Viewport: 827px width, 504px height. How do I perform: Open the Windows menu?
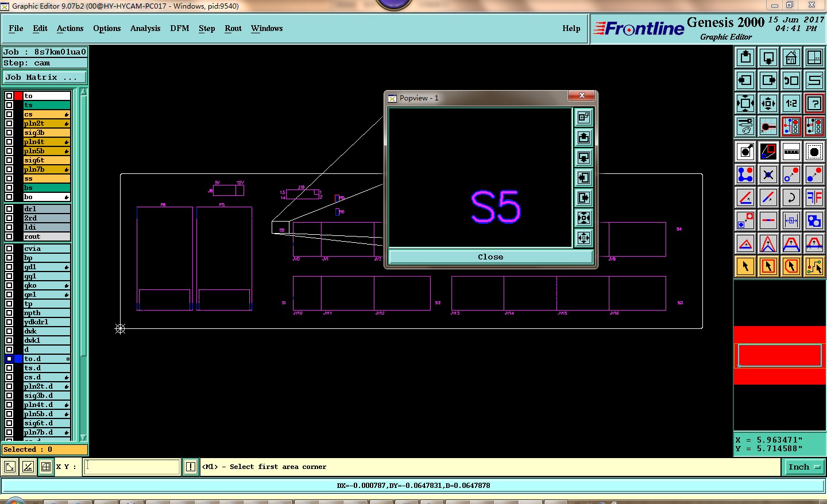pos(267,28)
